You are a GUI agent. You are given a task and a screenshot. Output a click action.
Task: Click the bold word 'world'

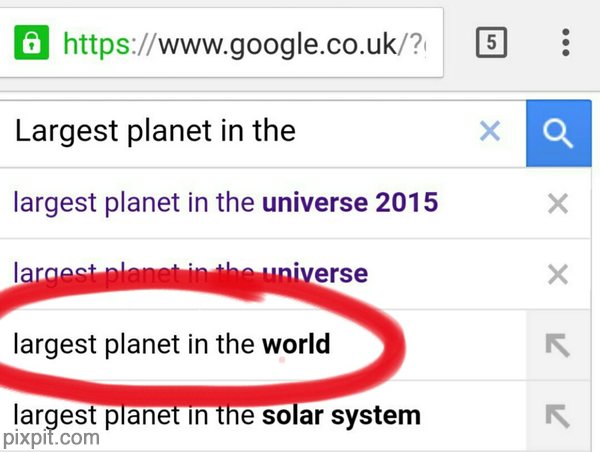tap(296, 345)
